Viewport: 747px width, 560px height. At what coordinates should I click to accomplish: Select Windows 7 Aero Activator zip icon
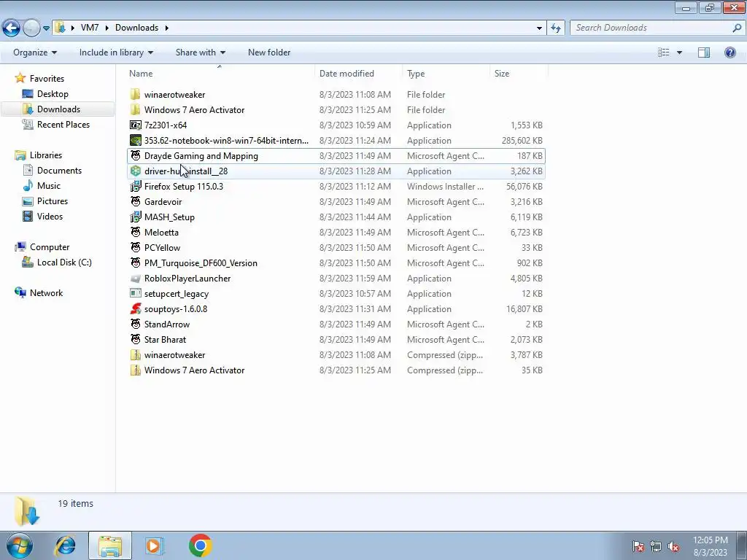pos(135,370)
